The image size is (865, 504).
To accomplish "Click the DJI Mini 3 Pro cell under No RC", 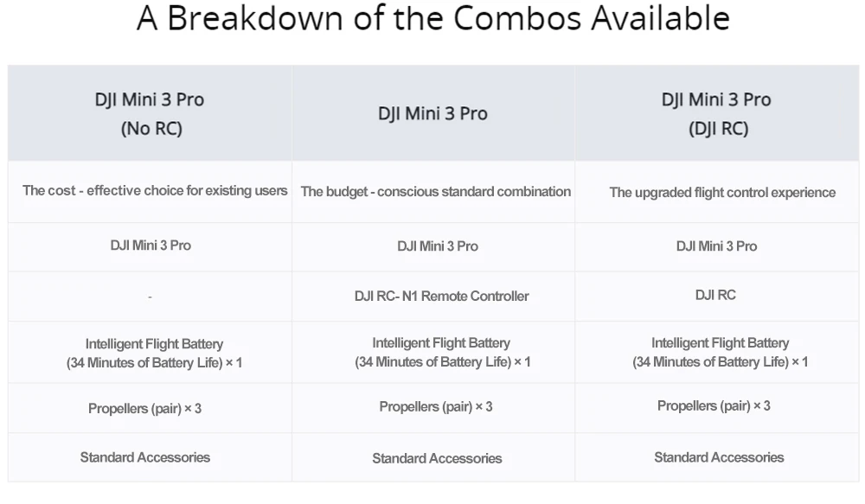I will [x=151, y=246].
